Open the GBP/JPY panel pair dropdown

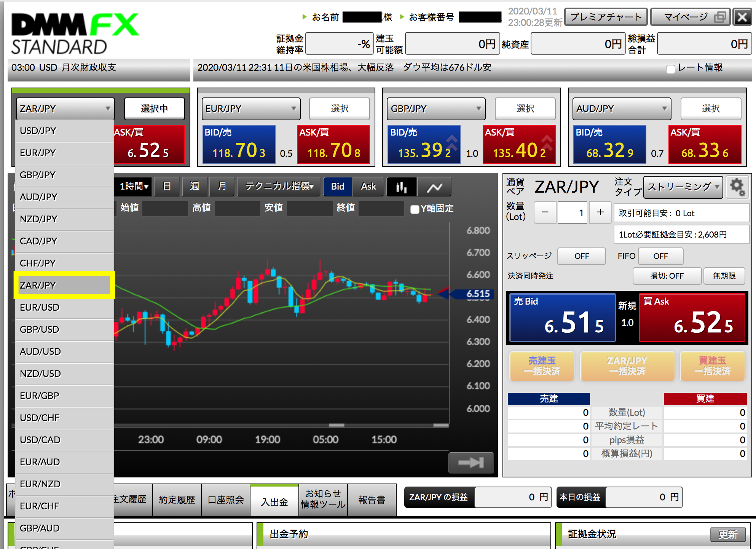point(436,109)
